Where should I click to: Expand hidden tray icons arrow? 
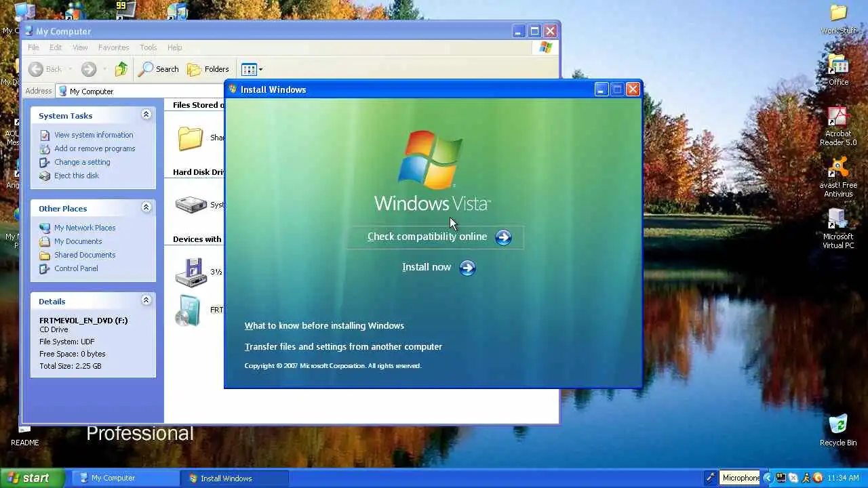(768, 478)
